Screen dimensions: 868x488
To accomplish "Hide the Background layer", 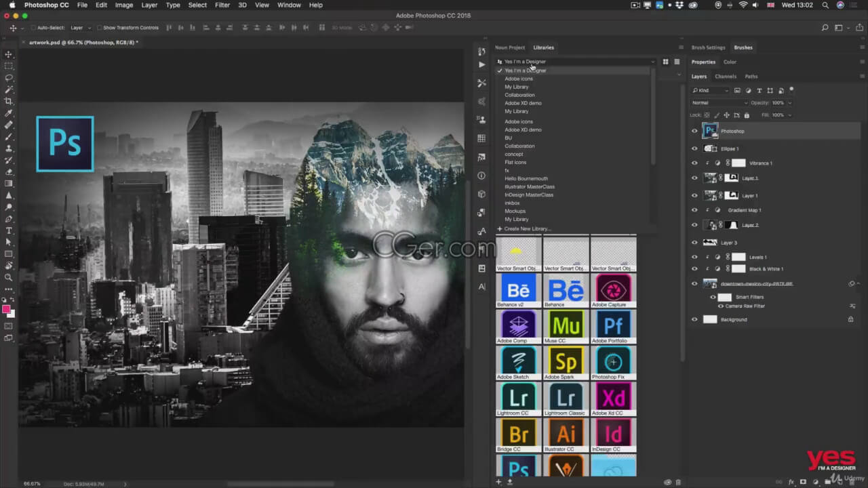I will (694, 319).
